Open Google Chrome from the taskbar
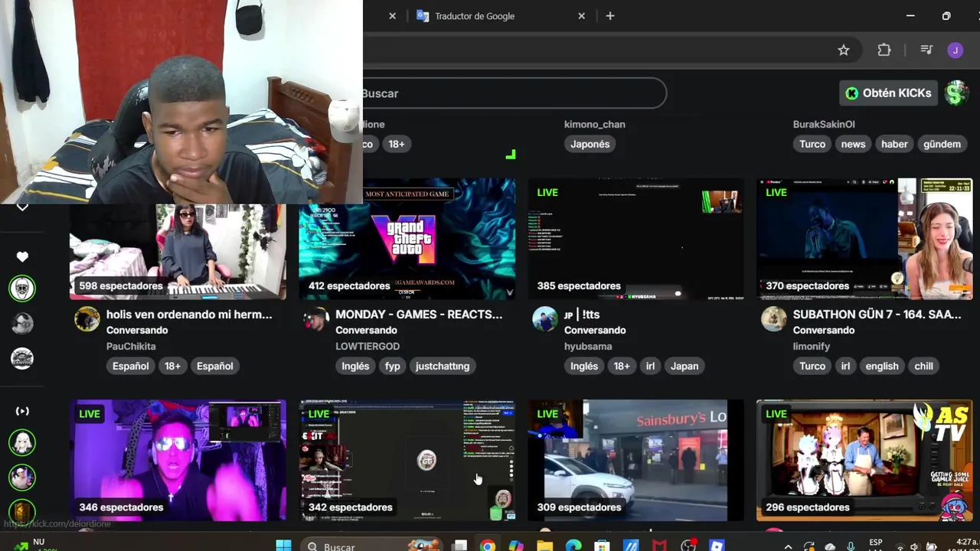980x551 pixels. (488, 546)
